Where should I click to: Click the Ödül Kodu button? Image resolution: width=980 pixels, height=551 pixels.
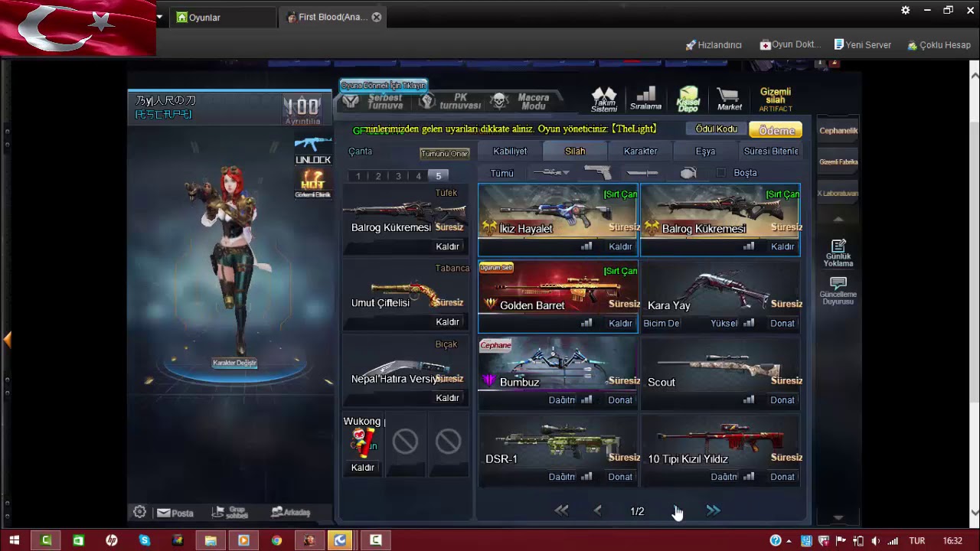tap(717, 129)
